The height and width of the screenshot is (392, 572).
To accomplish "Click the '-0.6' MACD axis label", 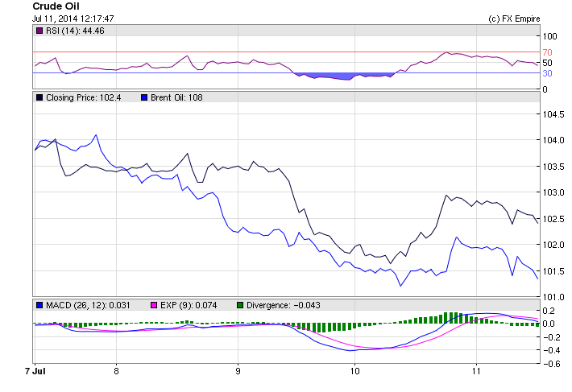I will [551, 364].
